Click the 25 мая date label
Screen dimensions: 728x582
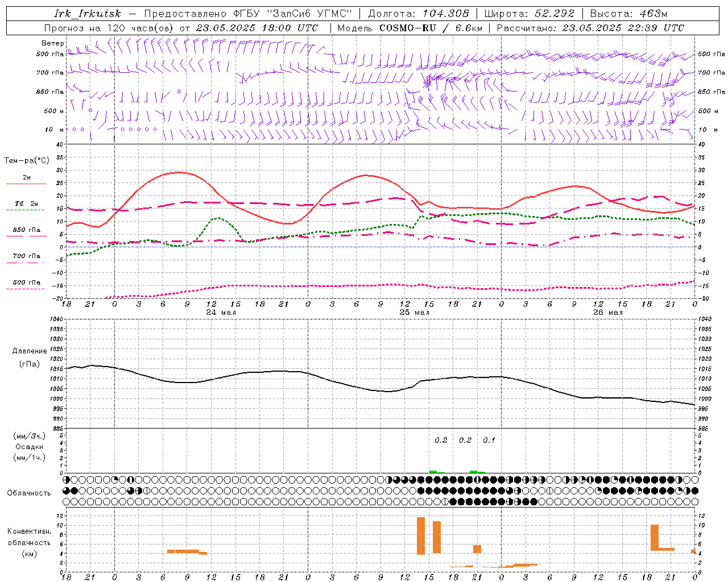point(415,313)
